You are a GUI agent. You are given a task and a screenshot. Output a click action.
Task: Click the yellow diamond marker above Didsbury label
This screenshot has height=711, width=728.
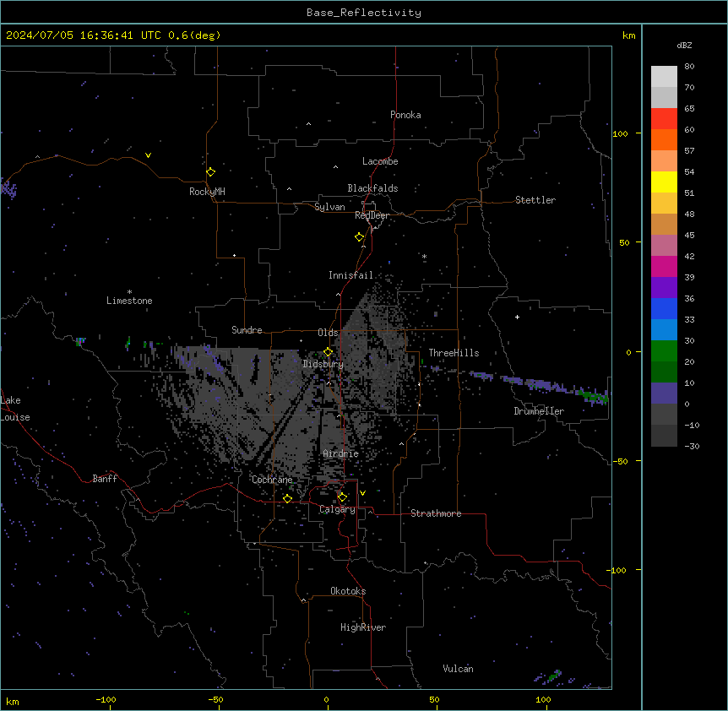[x=328, y=352]
